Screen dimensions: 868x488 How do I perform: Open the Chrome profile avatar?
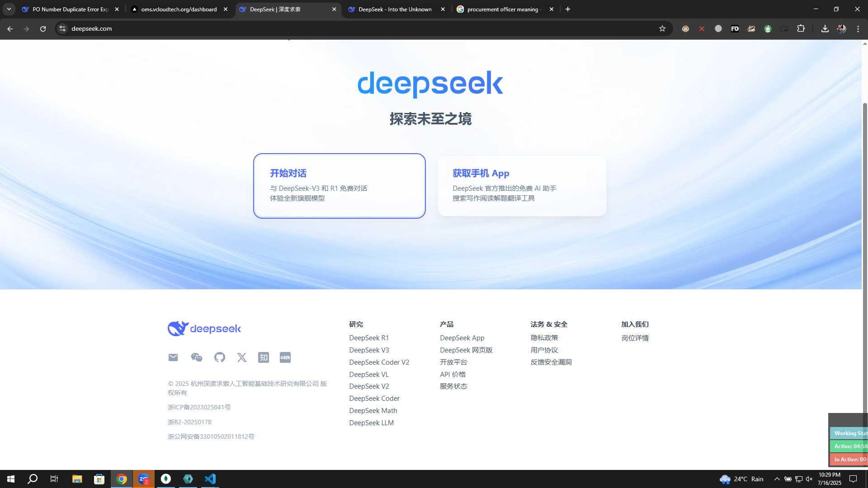841,28
